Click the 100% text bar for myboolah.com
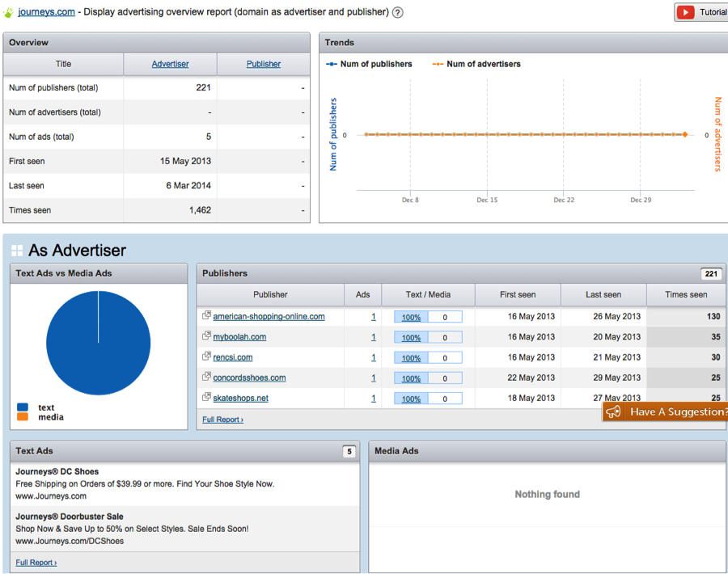This screenshot has height=574, width=728. click(x=411, y=338)
